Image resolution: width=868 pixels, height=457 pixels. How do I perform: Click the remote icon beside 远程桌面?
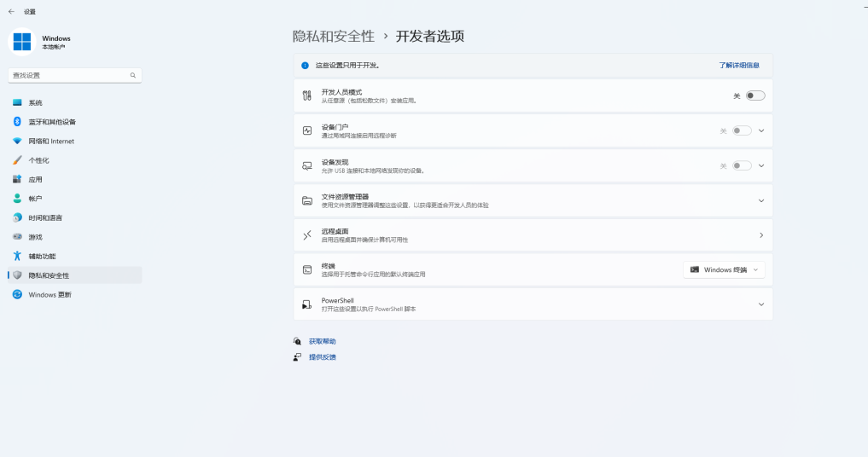(307, 235)
